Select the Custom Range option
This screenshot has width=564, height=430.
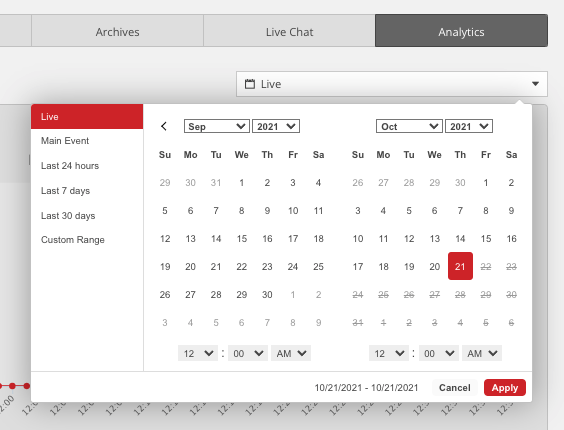87,240
